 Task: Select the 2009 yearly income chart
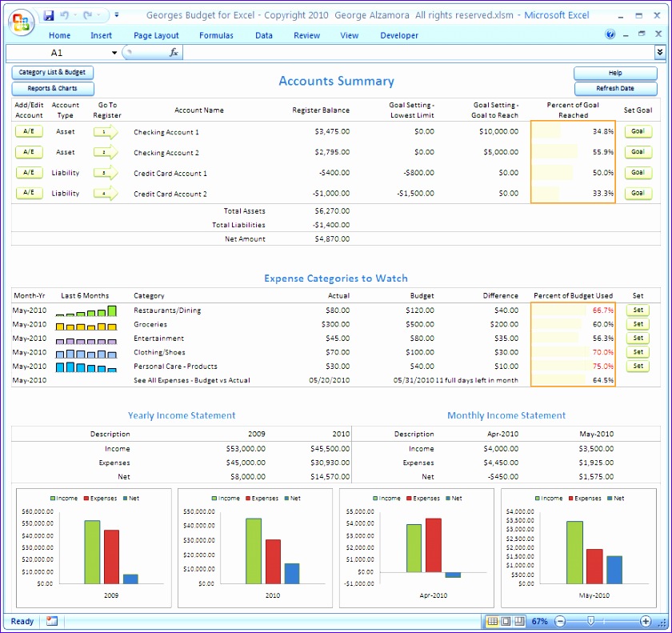pyautogui.click(x=94, y=547)
